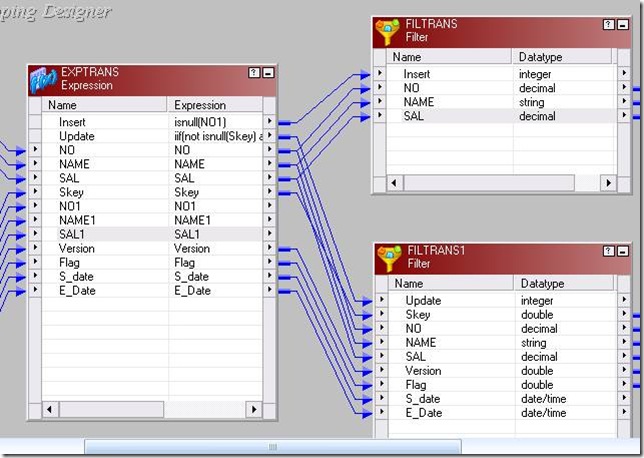This screenshot has height=458, width=644.
Task: Click the output port arrow of SAL in FILTRANS
Action: click(x=624, y=115)
